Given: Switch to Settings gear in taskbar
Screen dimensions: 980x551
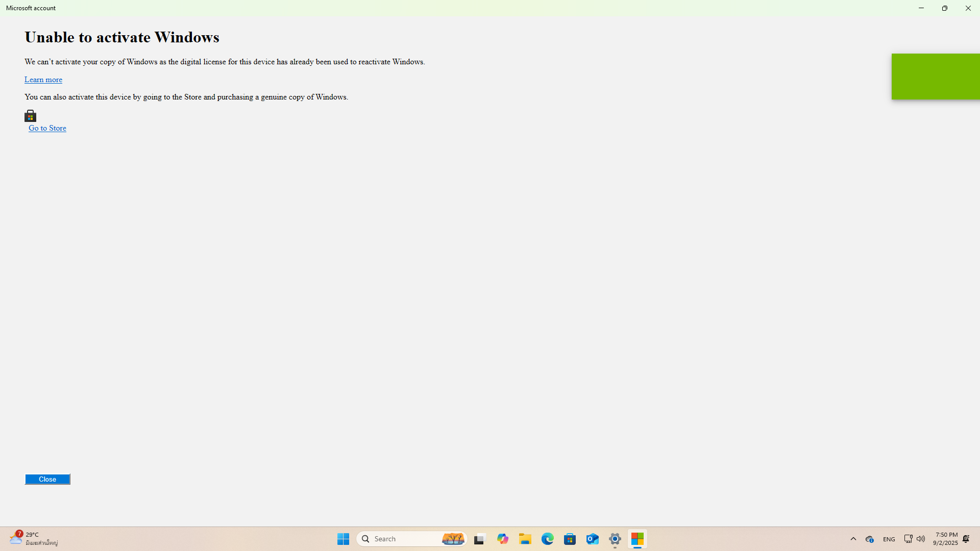Looking at the screenshot, I should 615,539.
